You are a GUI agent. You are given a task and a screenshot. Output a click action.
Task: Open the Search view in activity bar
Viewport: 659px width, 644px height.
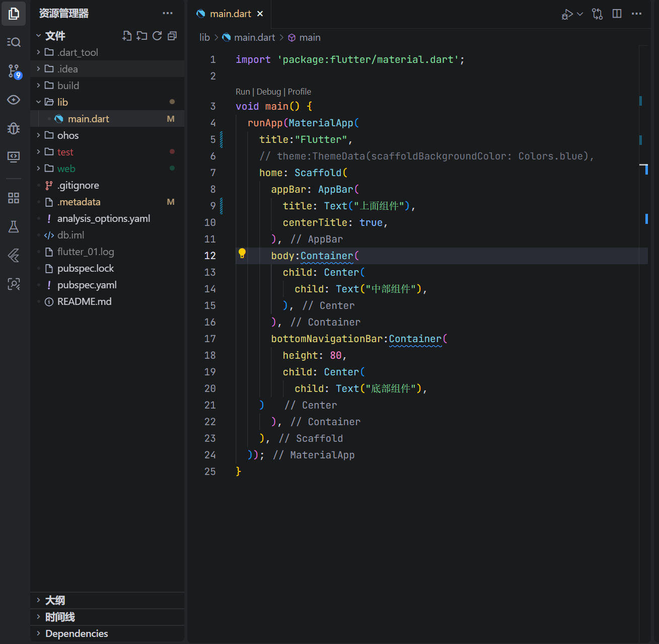[14, 42]
